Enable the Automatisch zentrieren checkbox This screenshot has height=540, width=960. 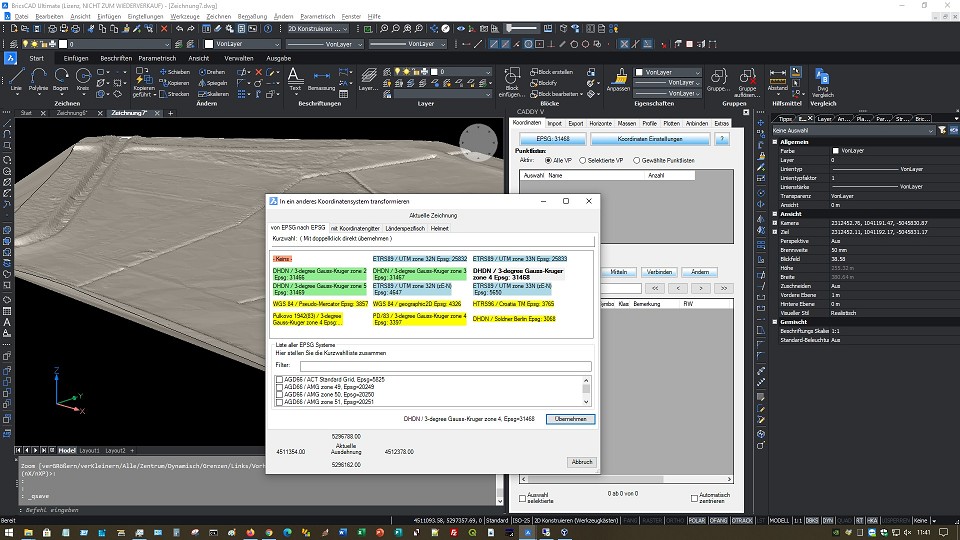click(x=696, y=497)
